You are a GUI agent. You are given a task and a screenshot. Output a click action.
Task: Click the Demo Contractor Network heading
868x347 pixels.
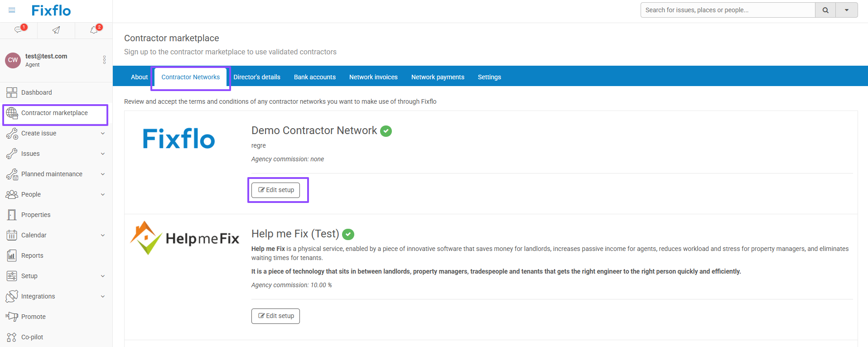[x=314, y=130]
